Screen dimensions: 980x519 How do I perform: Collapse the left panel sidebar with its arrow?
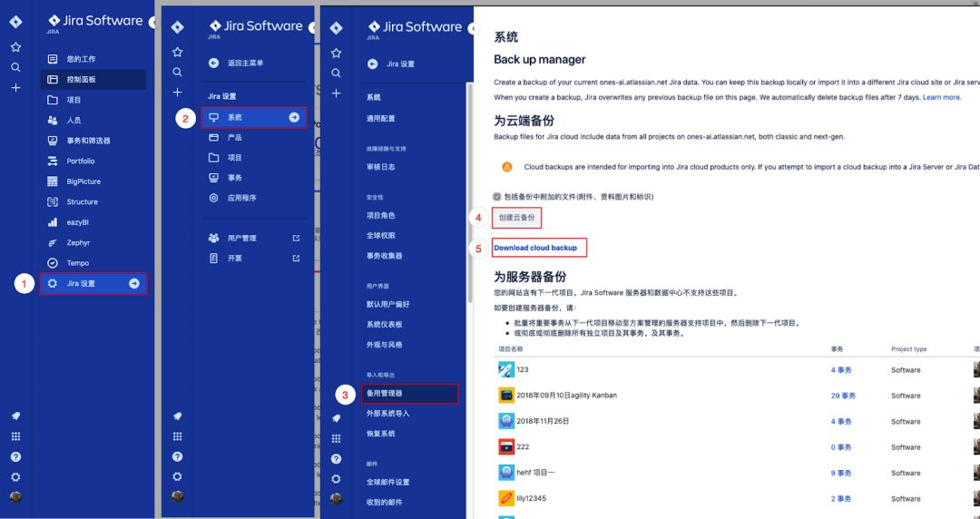click(x=152, y=23)
